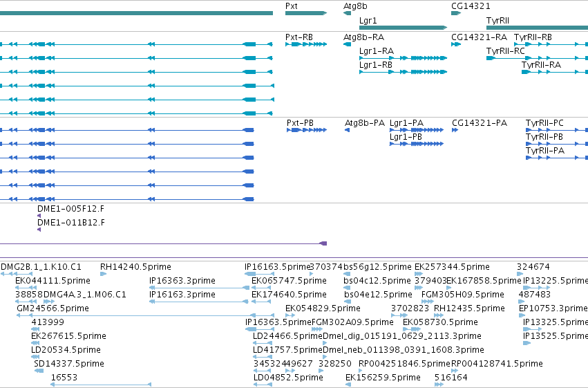Select the IP16163.5prime EST label
588x388 pixels.
(x=277, y=267)
